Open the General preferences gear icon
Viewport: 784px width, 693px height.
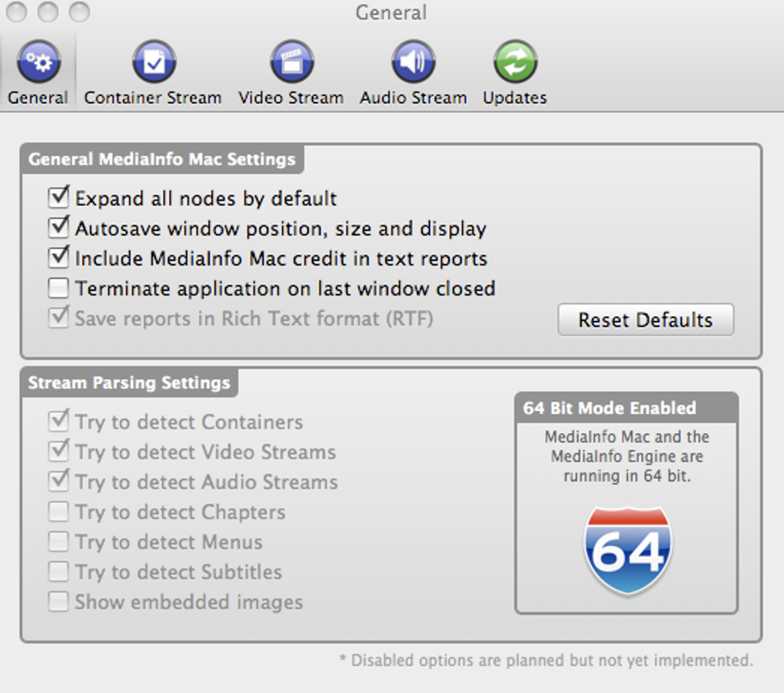pyautogui.click(x=38, y=62)
